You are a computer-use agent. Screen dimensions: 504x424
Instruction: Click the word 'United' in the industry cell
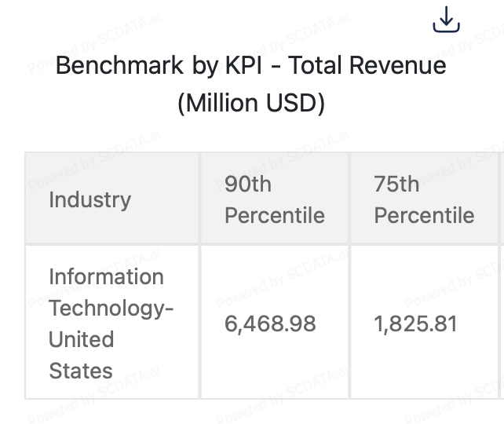point(81,339)
